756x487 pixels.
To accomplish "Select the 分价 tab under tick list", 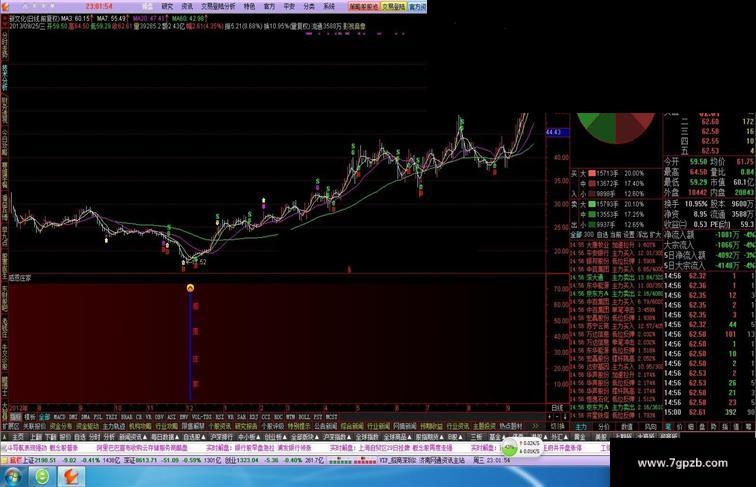I will click(x=604, y=427).
